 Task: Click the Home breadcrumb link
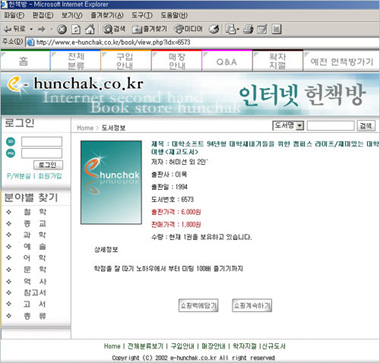tap(85, 128)
